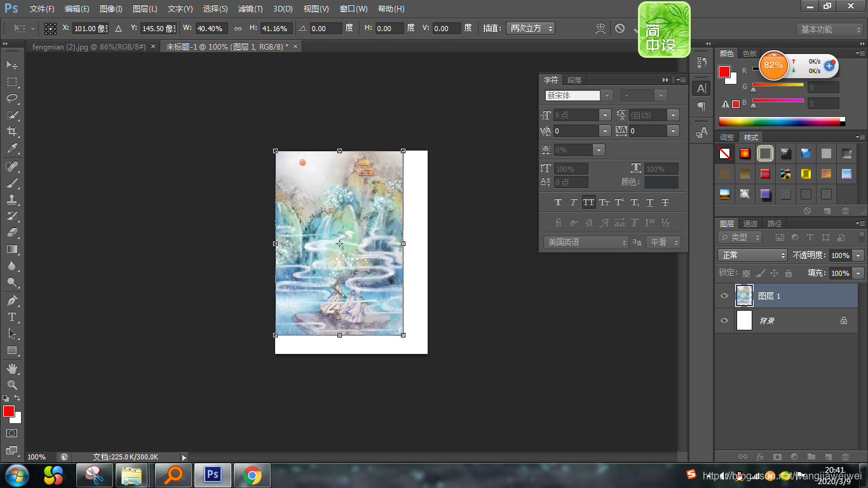The width and height of the screenshot is (868, 488).
Task: Select the Clone Stamp tool
Action: click(12, 200)
